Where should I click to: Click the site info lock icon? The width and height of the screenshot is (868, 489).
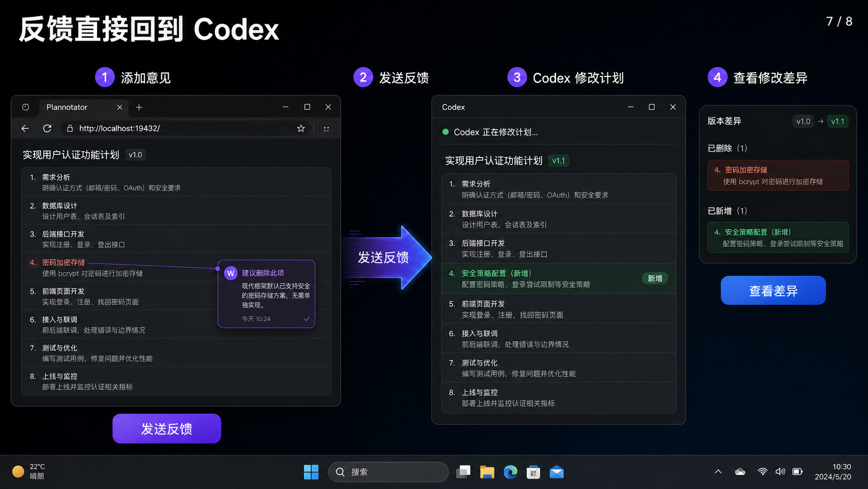tap(70, 128)
